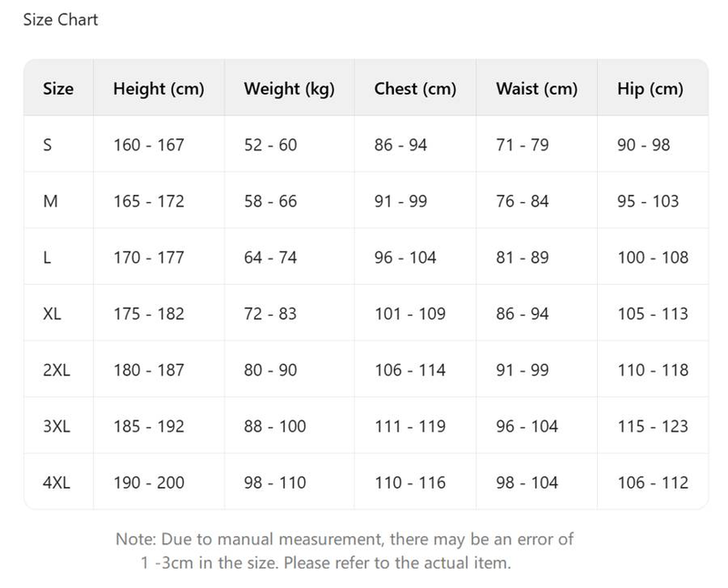Click the Waist (cm) column header
This screenshot has height=588, width=728.
click(537, 89)
